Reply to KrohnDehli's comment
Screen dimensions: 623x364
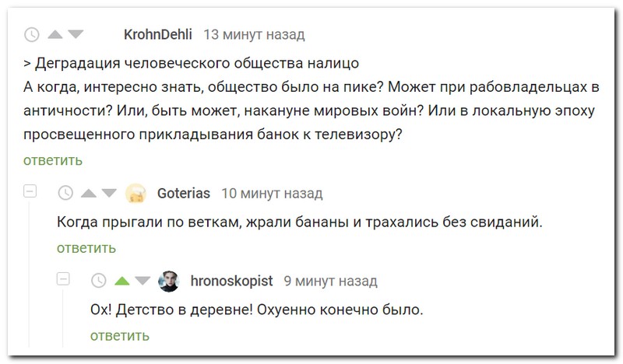click(52, 160)
